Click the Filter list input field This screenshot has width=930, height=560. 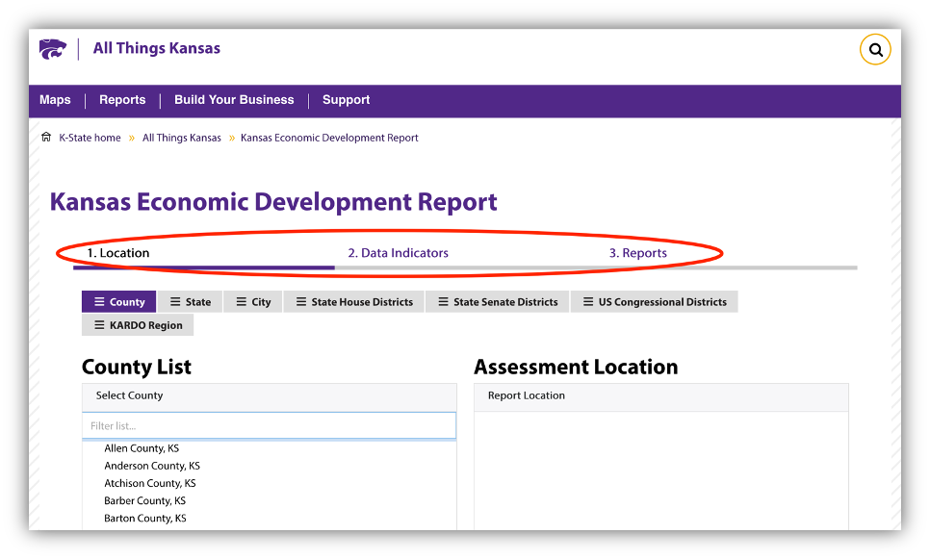[x=270, y=426]
